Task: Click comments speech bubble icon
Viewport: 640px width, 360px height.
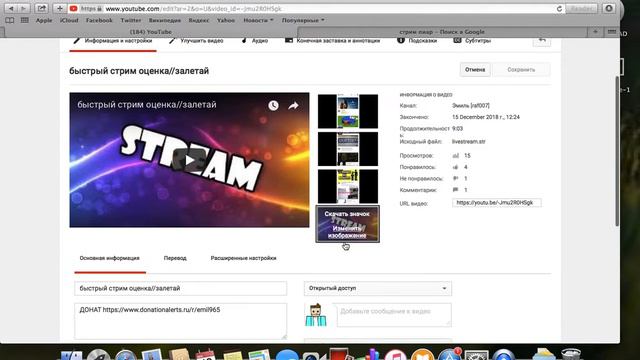Action: click(455, 190)
